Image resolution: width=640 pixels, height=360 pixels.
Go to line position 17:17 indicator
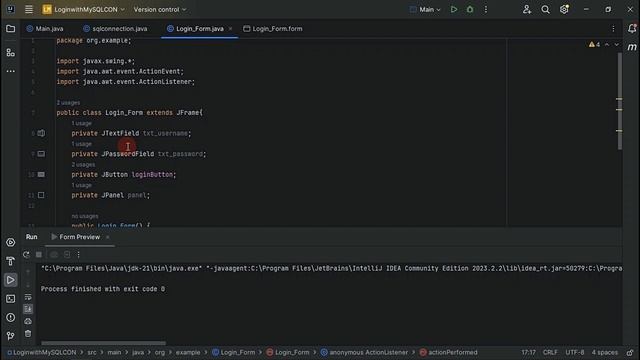[528, 352]
